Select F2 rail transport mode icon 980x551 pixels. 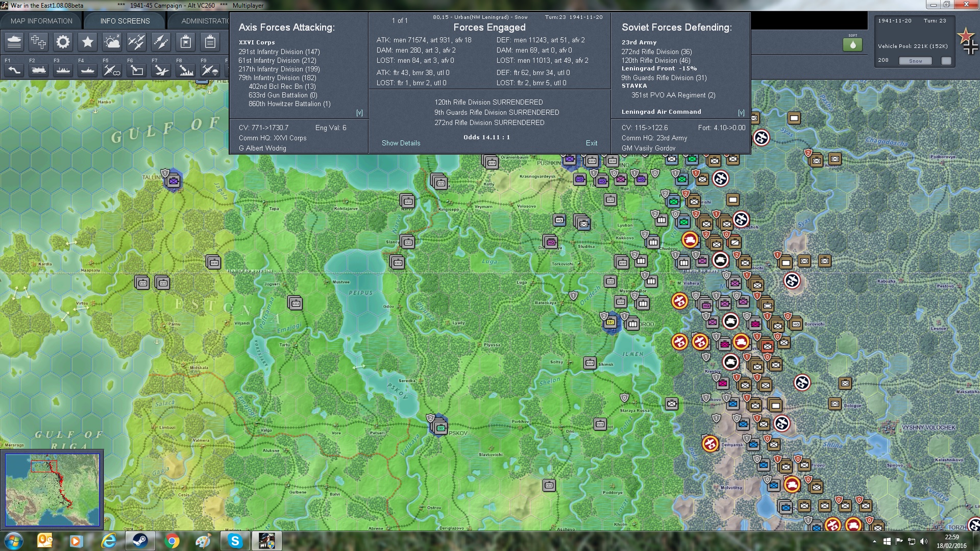click(38, 70)
